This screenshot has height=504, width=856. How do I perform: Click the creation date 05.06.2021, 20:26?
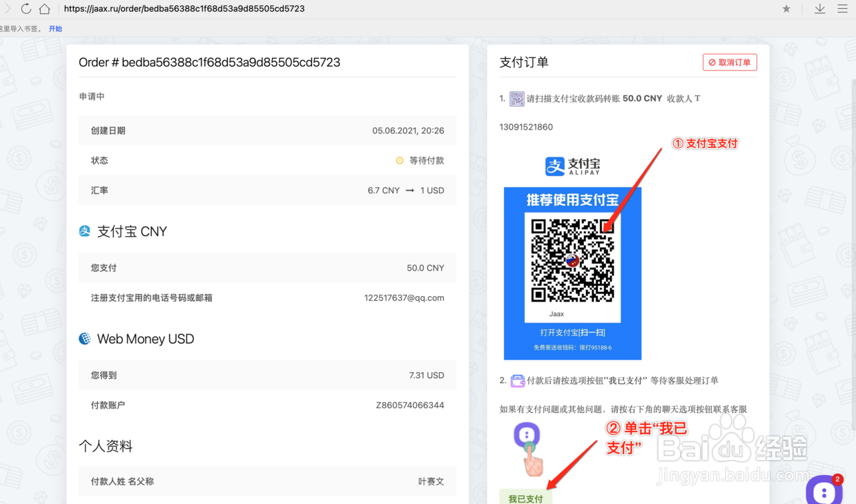click(408, 130)
